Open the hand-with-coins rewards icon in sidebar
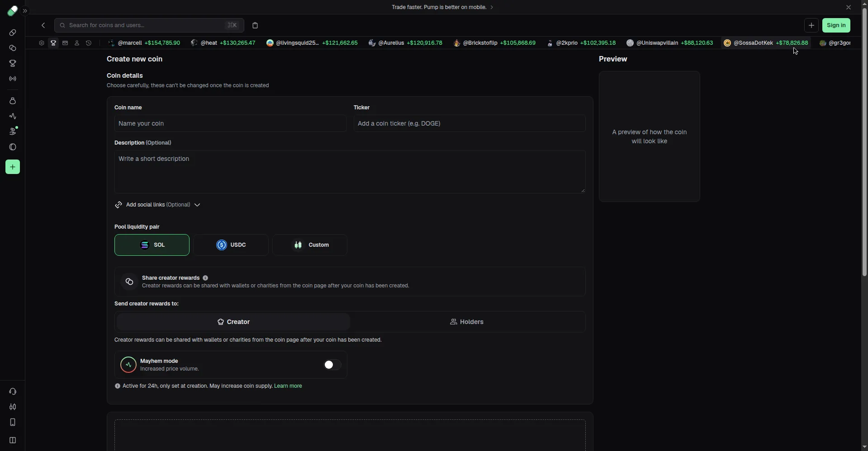868x451 pixels. pos(13,132)
